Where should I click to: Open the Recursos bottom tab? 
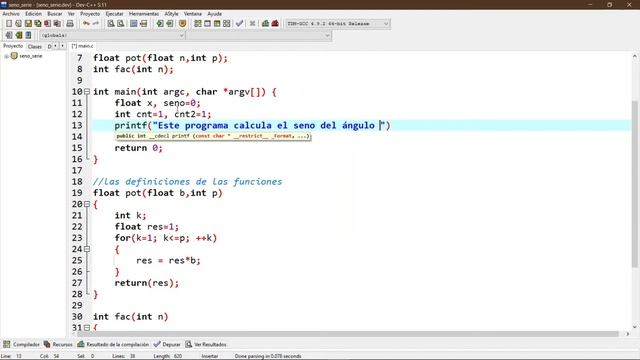point(58,344)
